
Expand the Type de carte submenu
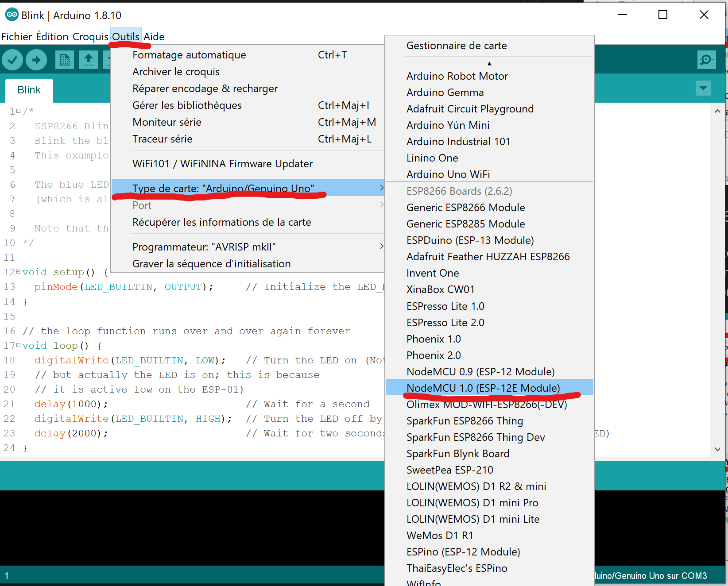click(248, 188)
